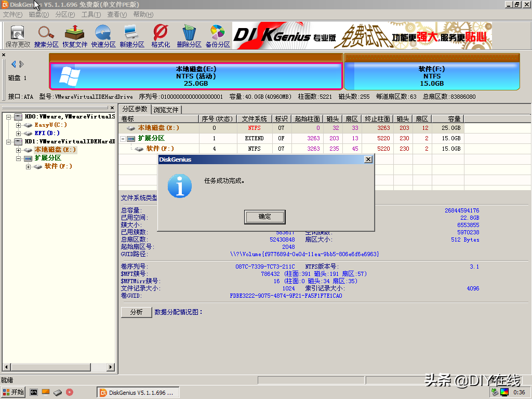The image size is (532, 399).
Task: Select Quick Partition (快速分区) icon
Action: 103,35
